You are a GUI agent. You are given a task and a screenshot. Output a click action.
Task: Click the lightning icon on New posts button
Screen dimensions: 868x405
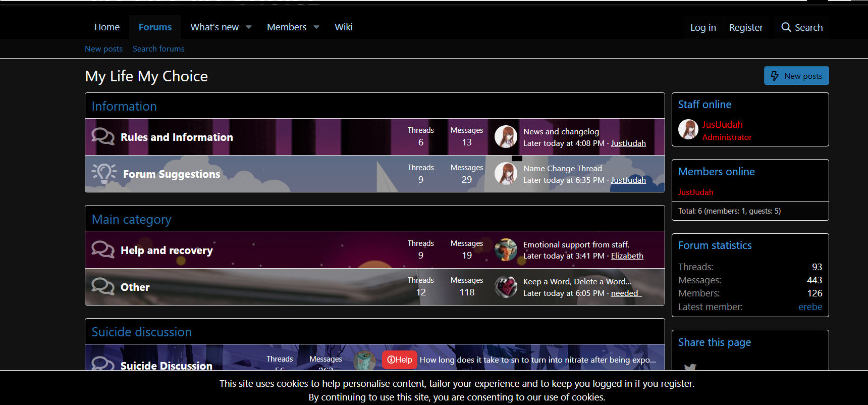coord(775,76)
